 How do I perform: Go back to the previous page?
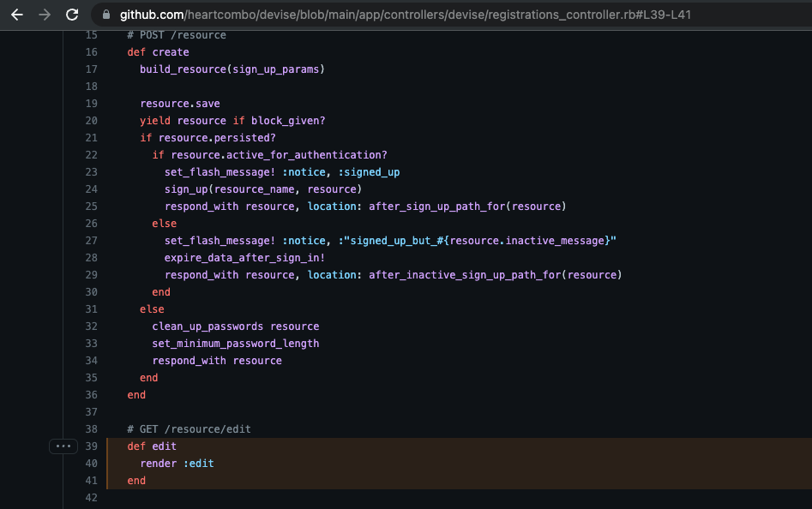pyautogui.click(x=17, y=15)
